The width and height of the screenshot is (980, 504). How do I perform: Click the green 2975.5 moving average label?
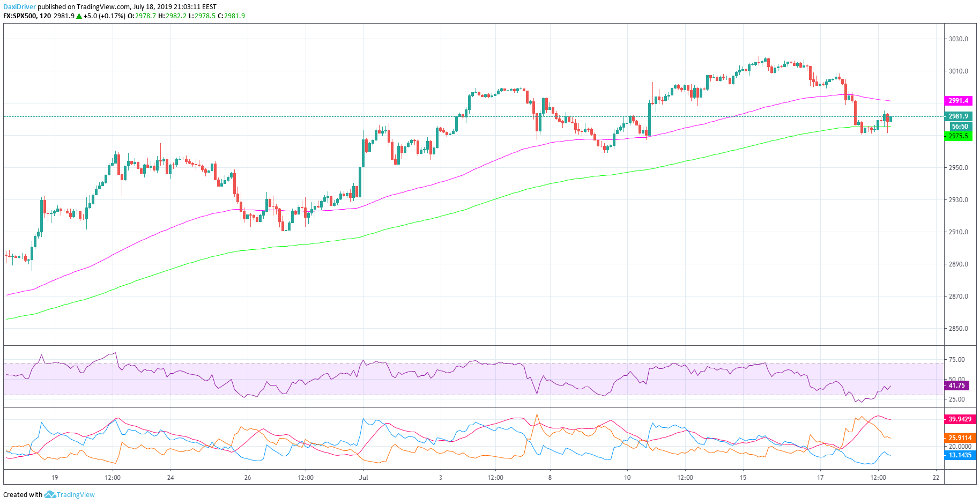[958, 136]
